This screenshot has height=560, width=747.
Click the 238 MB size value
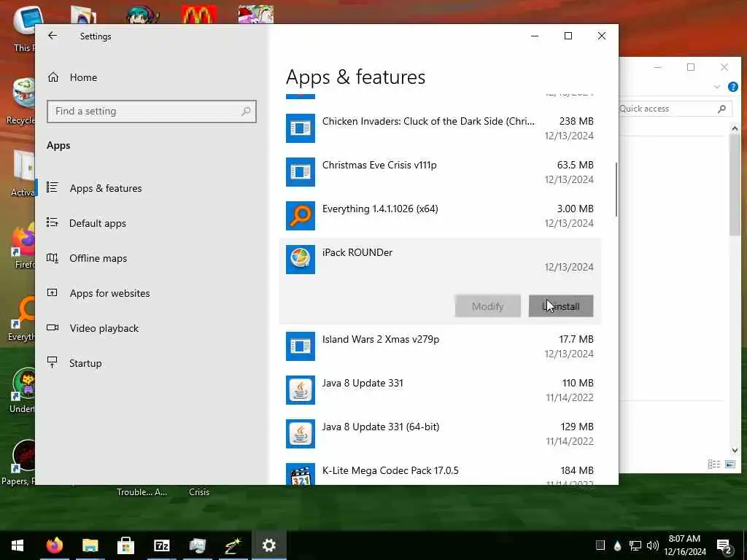576,122
